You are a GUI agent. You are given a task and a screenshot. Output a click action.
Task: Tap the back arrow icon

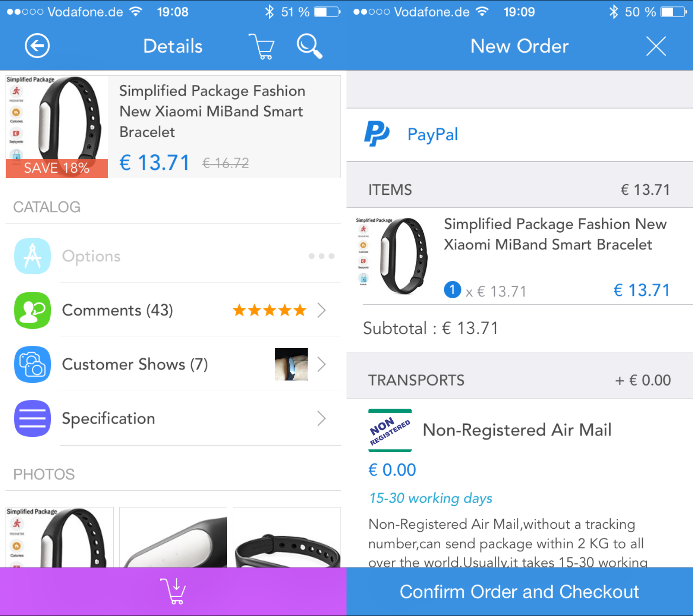37,46
